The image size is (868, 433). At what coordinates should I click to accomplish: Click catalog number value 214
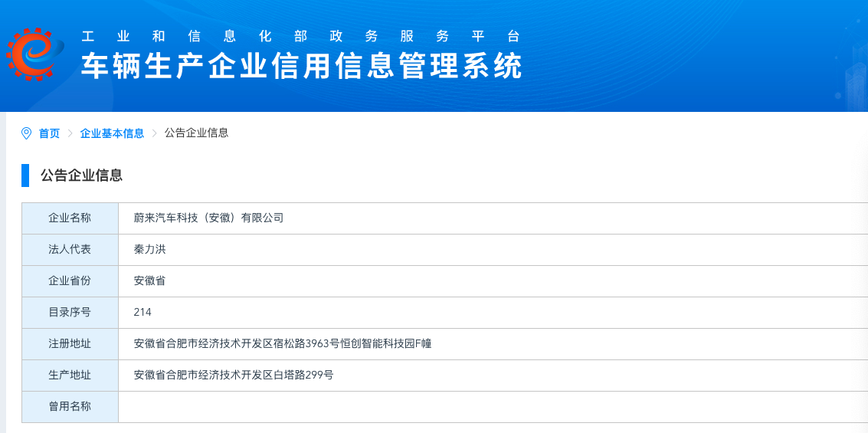142,313
